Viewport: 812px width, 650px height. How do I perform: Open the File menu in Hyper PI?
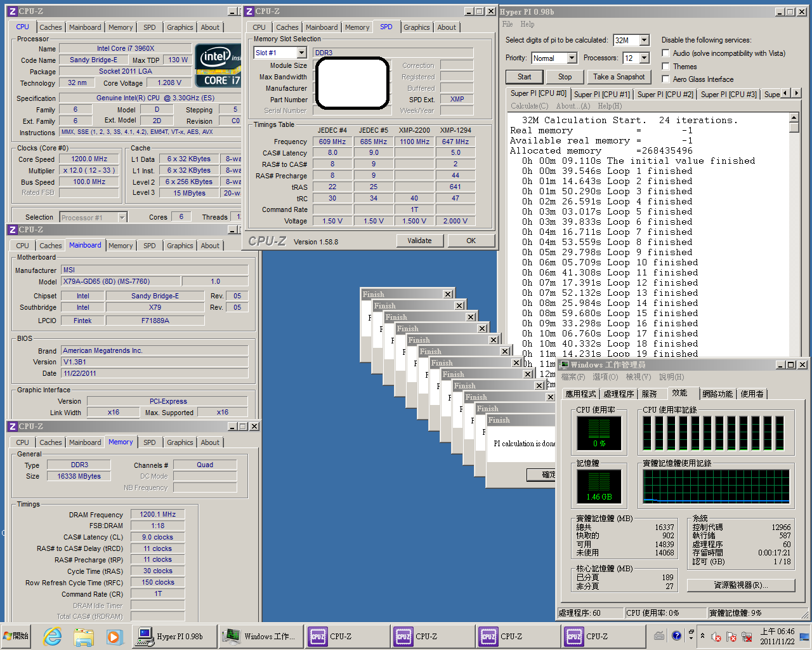click(x=507, y=24)
